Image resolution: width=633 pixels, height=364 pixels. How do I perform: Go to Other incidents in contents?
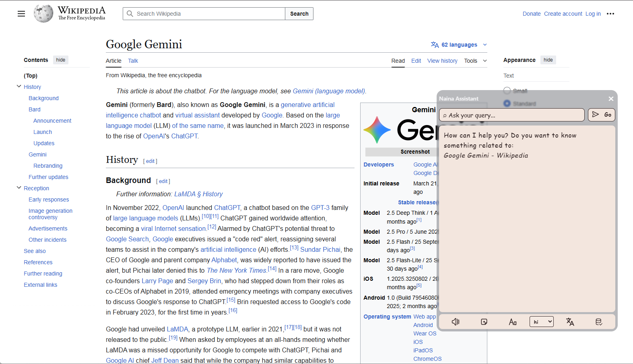pyautogui.click(x=47, y=240)
